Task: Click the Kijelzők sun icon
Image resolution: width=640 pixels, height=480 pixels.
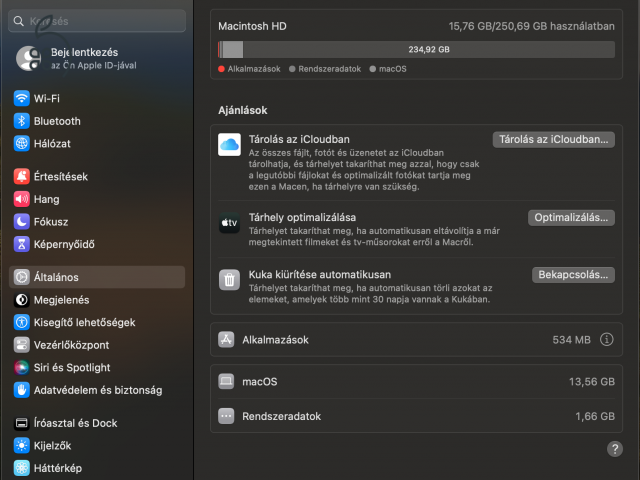Action: (x=22, y=445)
